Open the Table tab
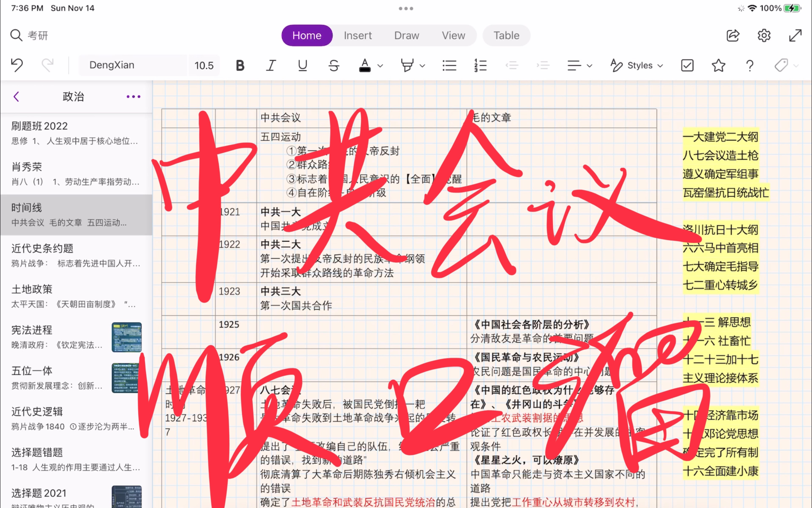Screen dimensions: 812x508 click(x=506, y=35)
